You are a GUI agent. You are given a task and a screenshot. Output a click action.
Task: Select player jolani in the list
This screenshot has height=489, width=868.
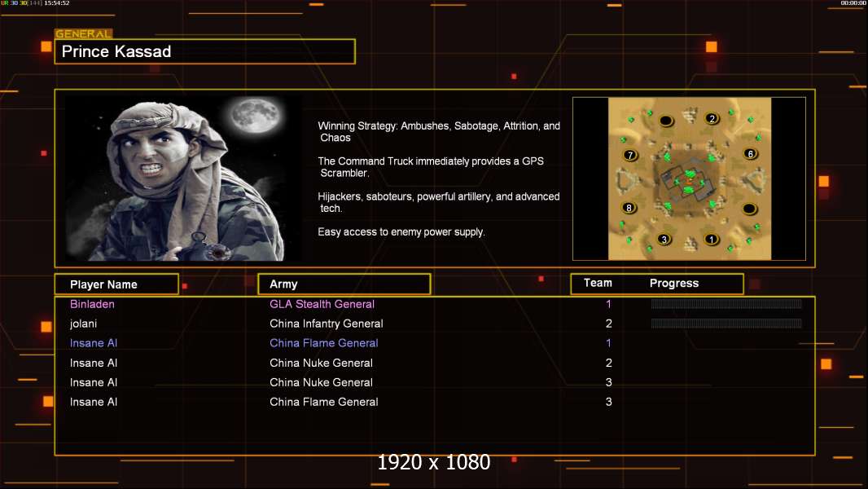[83, 324]
